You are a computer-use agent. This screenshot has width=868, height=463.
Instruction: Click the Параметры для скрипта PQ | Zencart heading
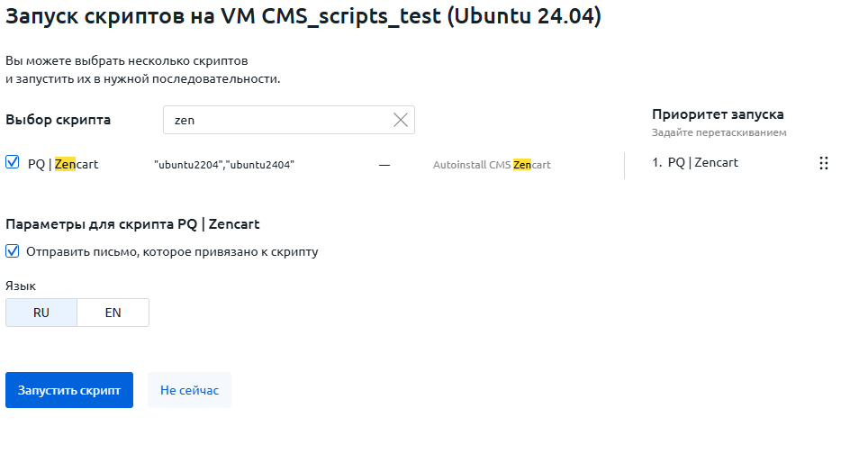pos(132,223)
